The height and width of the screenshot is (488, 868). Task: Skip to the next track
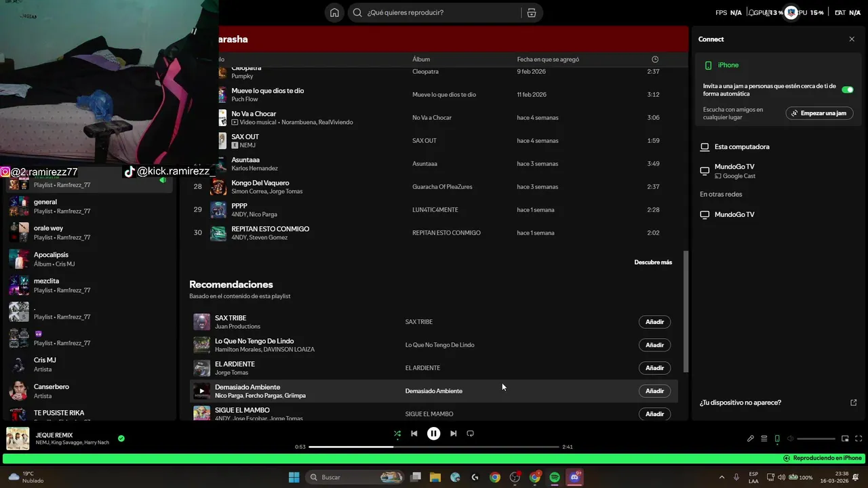coord(454,434)
